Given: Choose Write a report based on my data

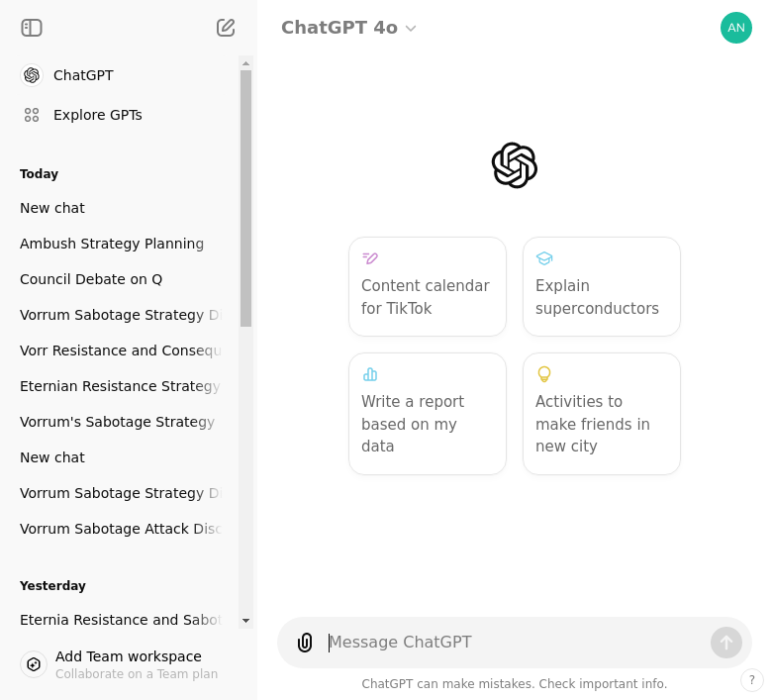Looking at the screenshot, I should tap(428, 414).
